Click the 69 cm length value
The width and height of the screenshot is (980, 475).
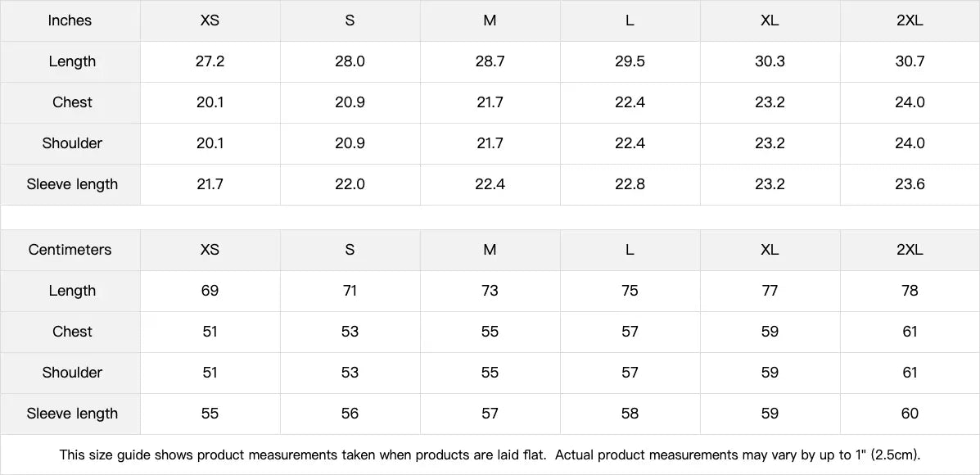pyautogui.click(x=210, y=291)
